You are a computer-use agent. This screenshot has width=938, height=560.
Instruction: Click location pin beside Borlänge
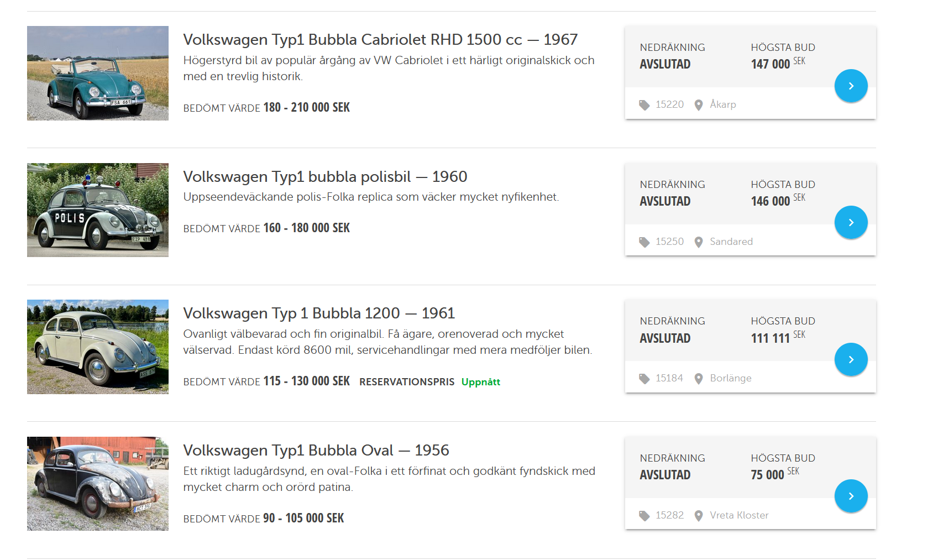(699, 379)
